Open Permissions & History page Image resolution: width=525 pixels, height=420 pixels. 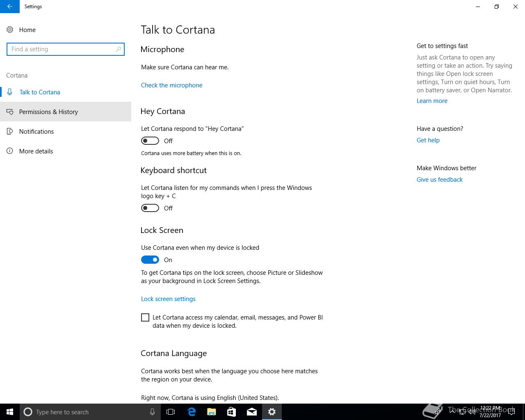66,112
